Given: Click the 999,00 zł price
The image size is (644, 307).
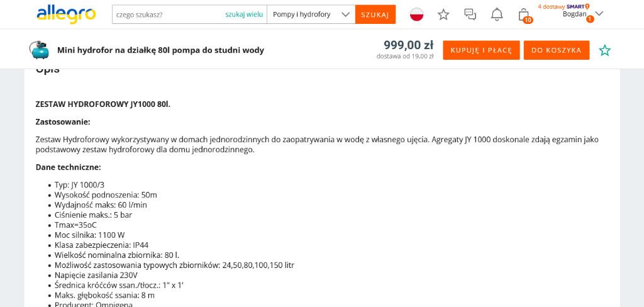Looking at the screenshot, I should (408, 45).
